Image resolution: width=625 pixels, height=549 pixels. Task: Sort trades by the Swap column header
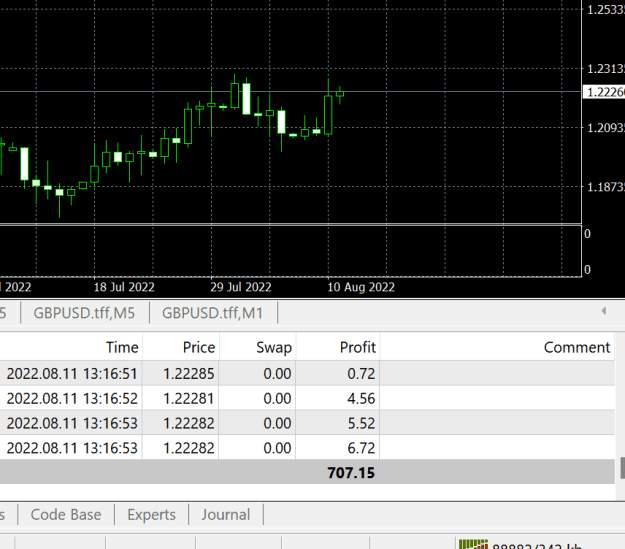coord(257,347)
